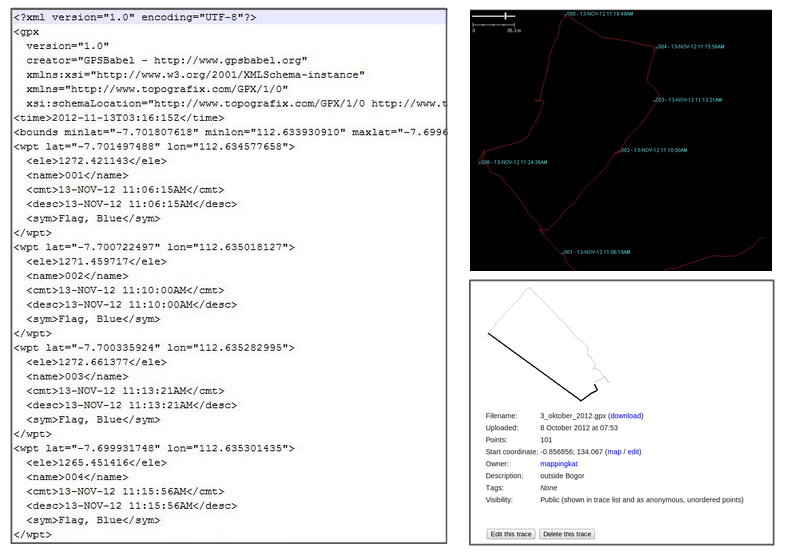Click the time element line in XML
Viewport: 786px width, 556px height.
(119, 118)
